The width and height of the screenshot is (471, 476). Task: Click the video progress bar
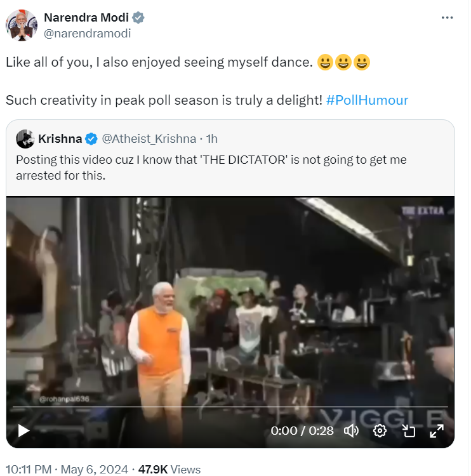click(x=230, y=407)
